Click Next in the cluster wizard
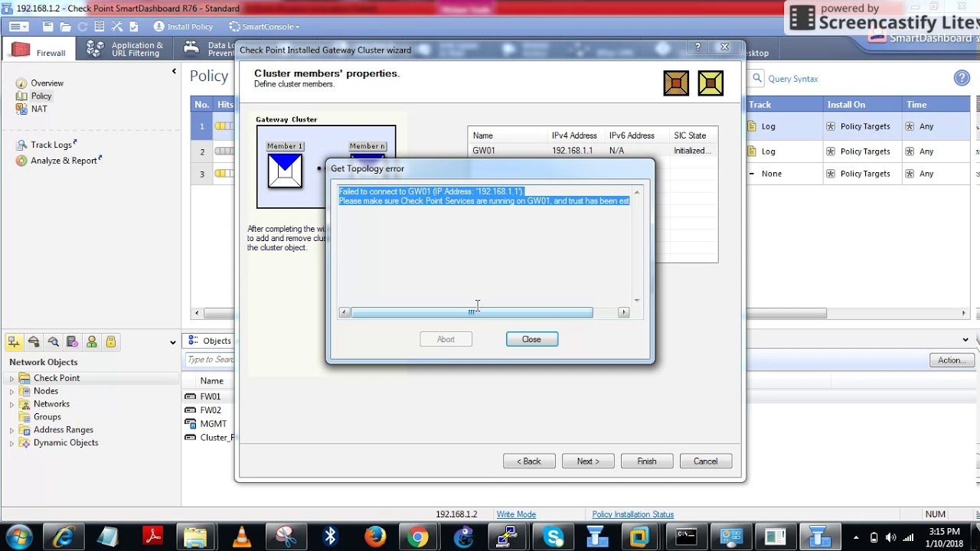The height and width of the screenshot is (551, 980). [x=588, y=461]
